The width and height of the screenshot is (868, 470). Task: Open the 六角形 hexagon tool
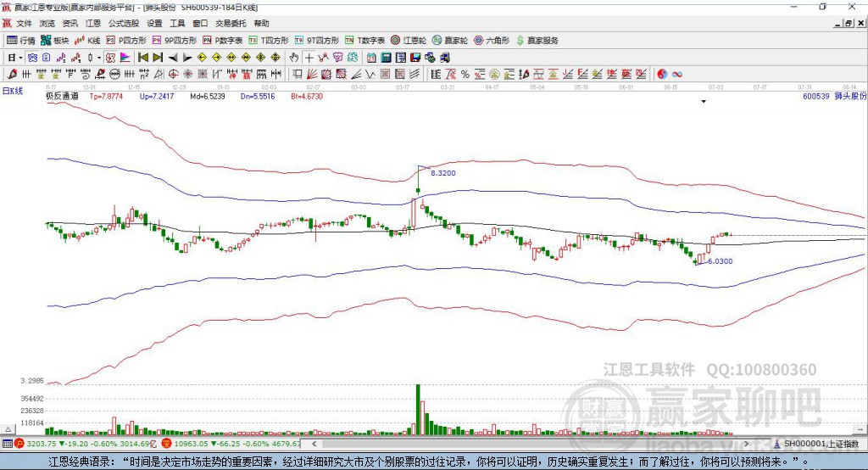coord(492,41)
